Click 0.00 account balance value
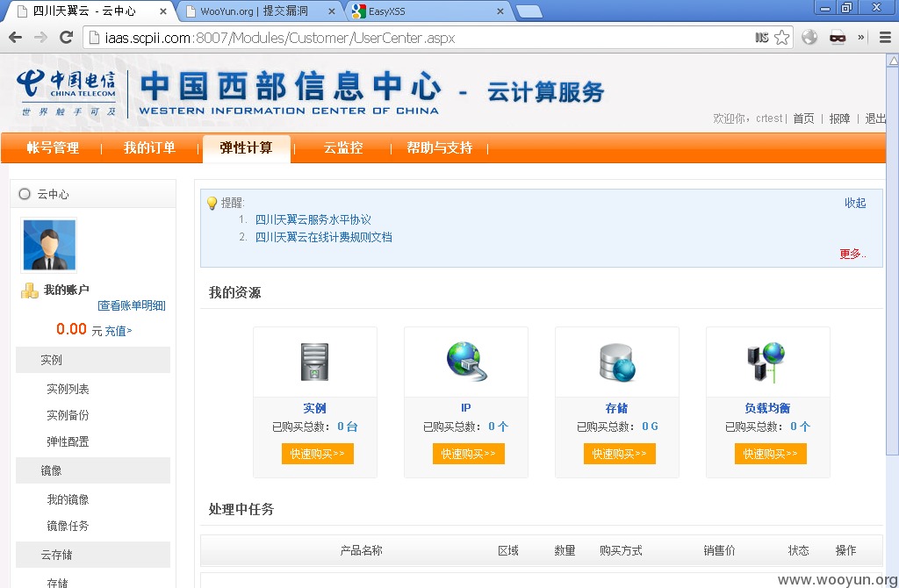 point(71,329)
